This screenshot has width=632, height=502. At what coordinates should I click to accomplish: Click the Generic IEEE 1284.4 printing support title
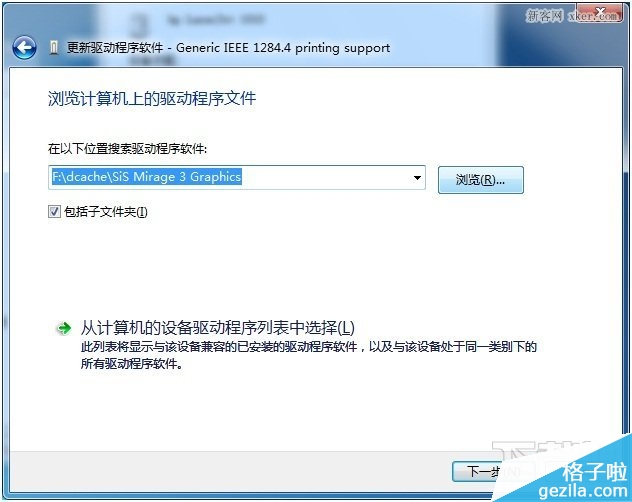tap(283, 48)
